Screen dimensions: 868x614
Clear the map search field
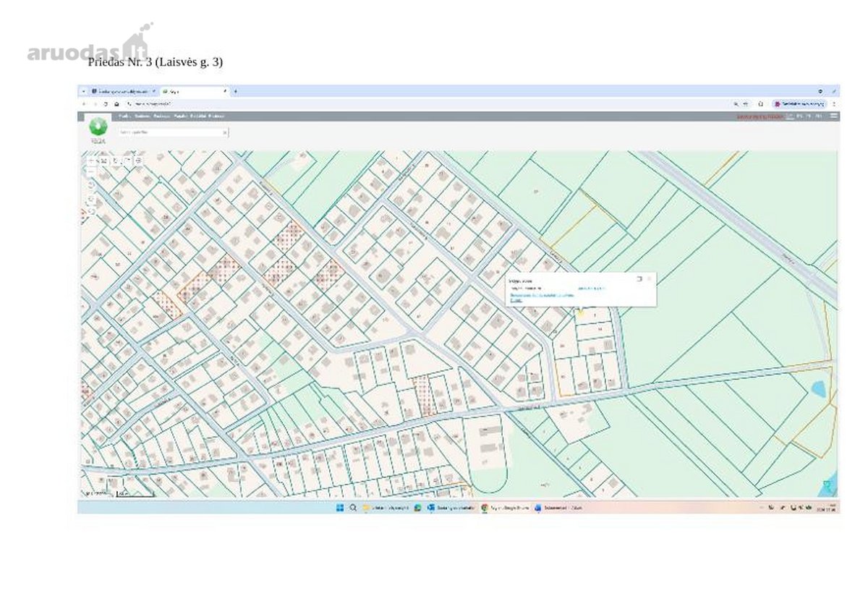225,132
